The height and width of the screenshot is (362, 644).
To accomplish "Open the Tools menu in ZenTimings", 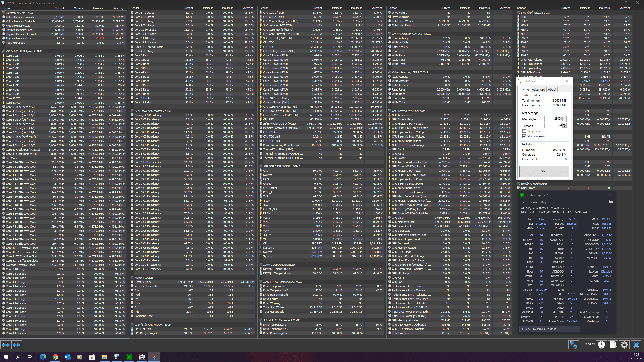I will [533, 202].
